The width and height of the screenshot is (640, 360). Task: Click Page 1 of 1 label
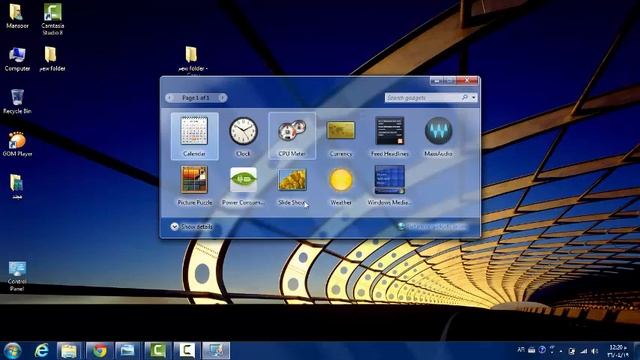(196, 98)
